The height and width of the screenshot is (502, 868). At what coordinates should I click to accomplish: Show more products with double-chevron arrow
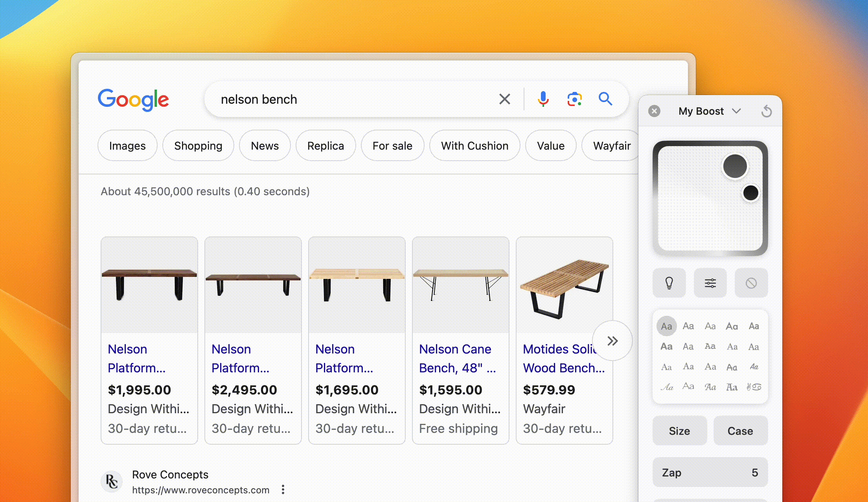tap(612, 341)
